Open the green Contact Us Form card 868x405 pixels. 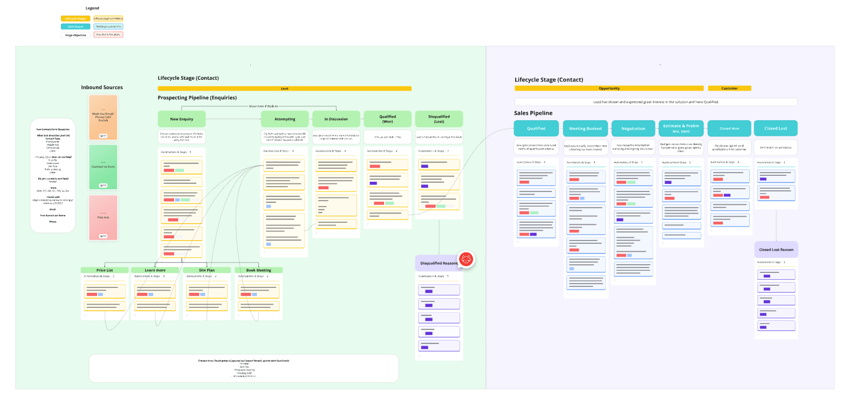103,167
